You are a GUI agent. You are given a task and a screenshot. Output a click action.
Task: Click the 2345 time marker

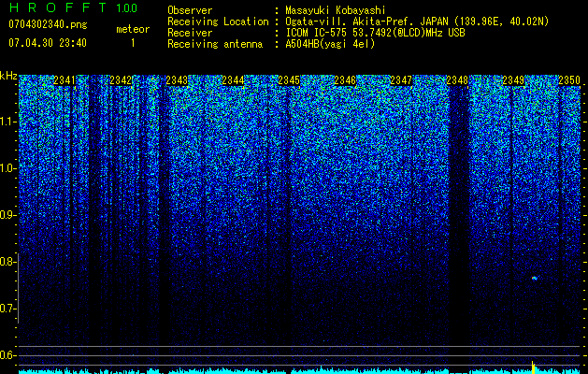click(289, 80)
